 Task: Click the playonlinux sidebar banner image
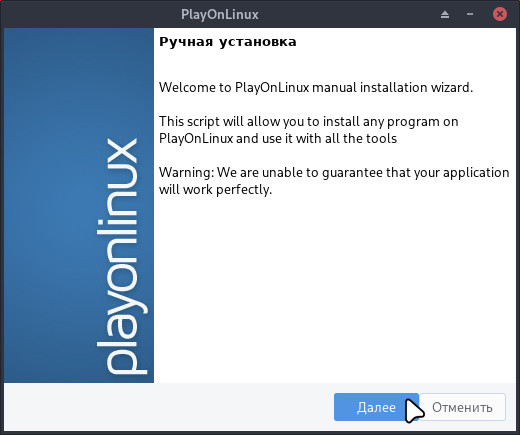click(x=79, y=205)
